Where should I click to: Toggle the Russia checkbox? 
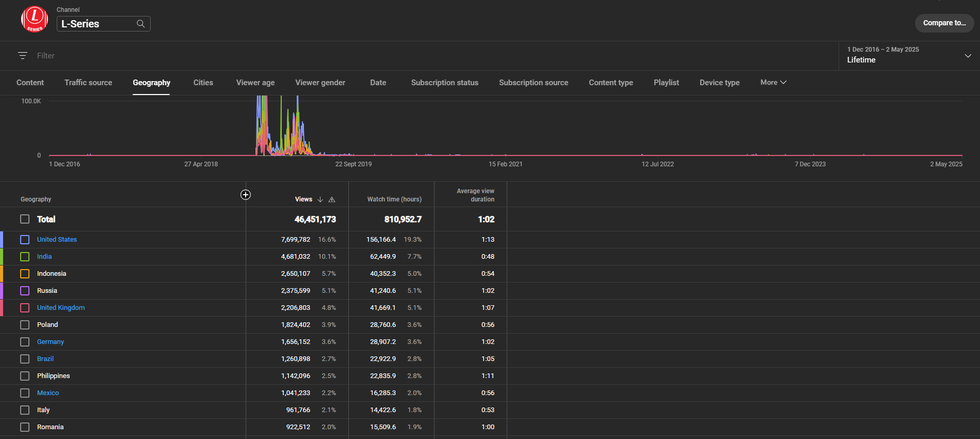(x=25, y=291)
